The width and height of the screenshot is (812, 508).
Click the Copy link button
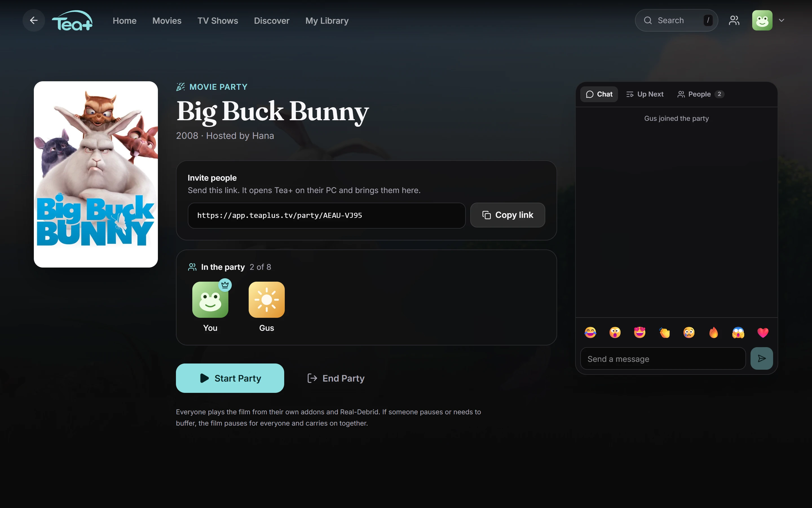[507, 215]
